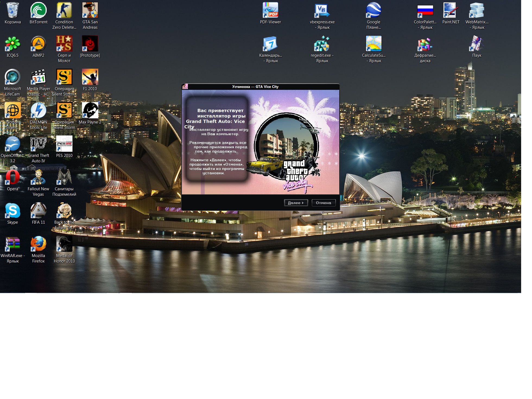This screenshot has height=399, width=532.
Task: Click the Далее button in installer
Action: pos(296,203)
